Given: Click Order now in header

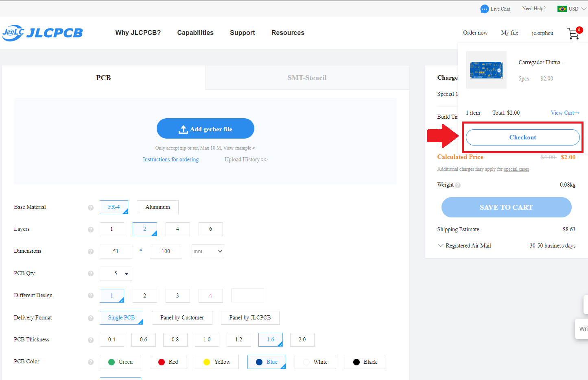Looking at the screenshot, I should pos(475,33).
